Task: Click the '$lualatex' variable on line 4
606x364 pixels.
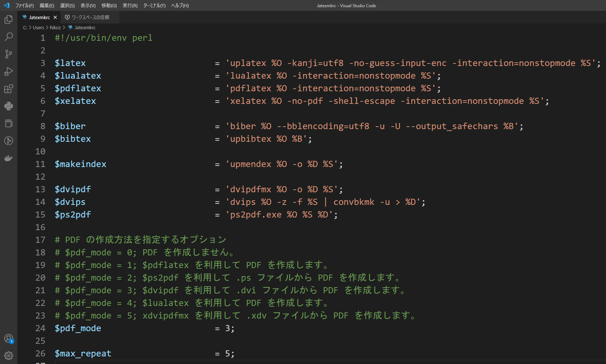Action: click(78, 76)
